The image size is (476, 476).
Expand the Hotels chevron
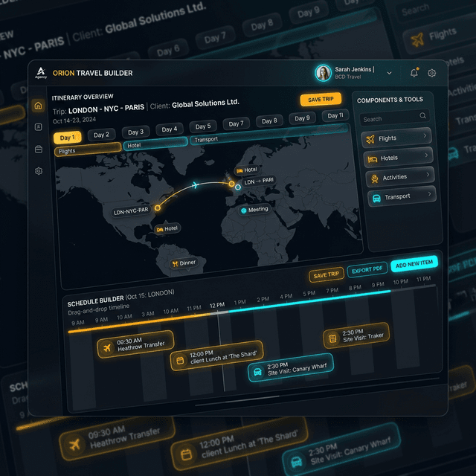426,155
